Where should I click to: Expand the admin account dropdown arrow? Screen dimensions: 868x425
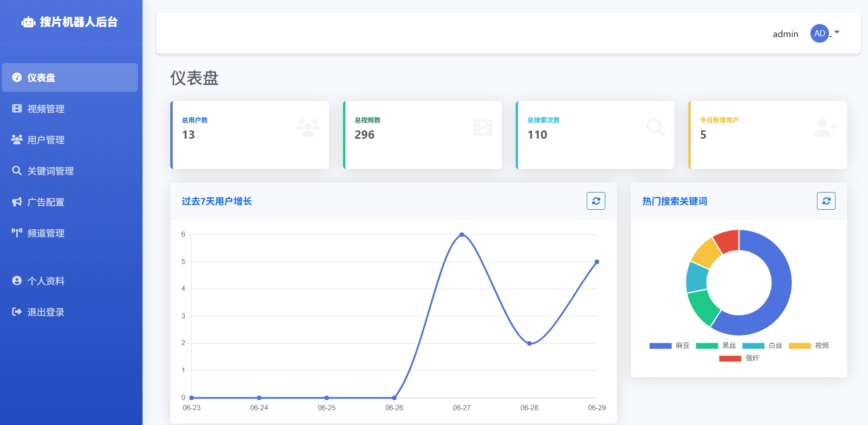pos(837,32)
